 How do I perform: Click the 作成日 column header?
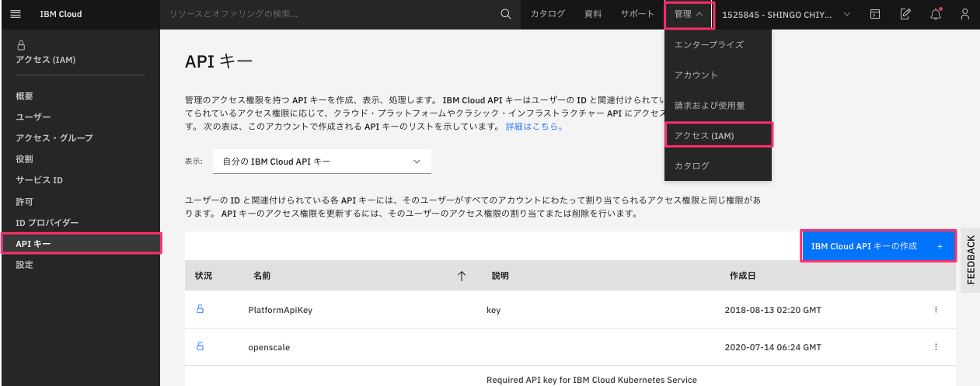pyautogui.click(x=742, y=276)
